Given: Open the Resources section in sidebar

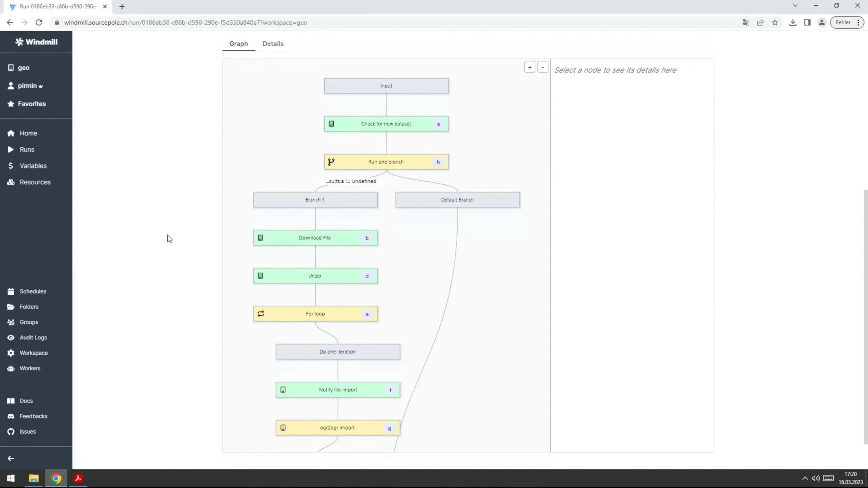Looking at the screenshot, I should click(x=35, y=181).
